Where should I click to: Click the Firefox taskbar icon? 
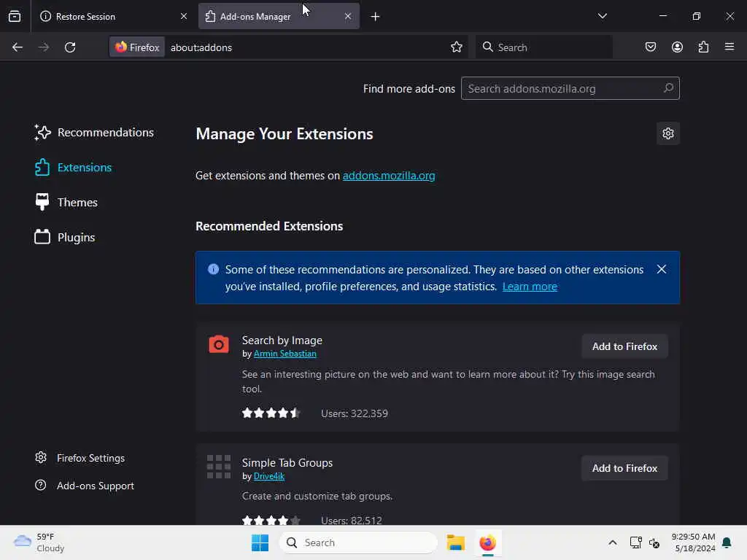click(x=487, y=542)
